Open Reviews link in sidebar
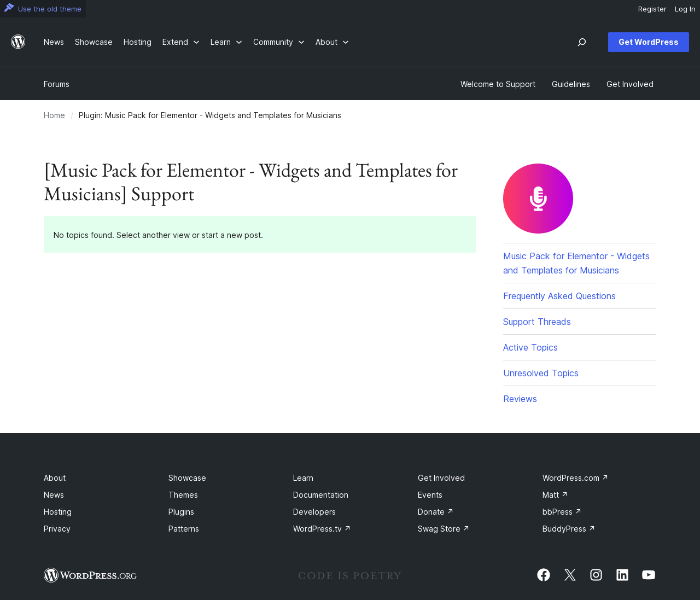 (520, 399)
